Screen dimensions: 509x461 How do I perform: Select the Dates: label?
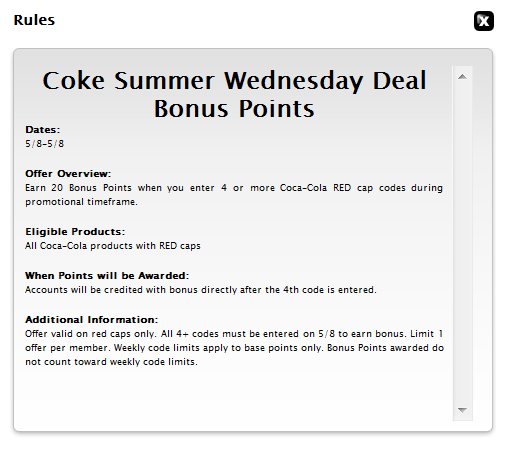[43, 130]
